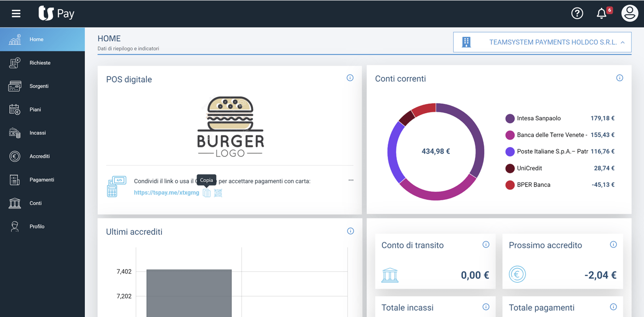Expand the TEAMSYSTEM PAYMENTS HOLDCO S.R.L. company selector
The height and width of the screenshot is (317, 644).
click(x=542, y=42)
